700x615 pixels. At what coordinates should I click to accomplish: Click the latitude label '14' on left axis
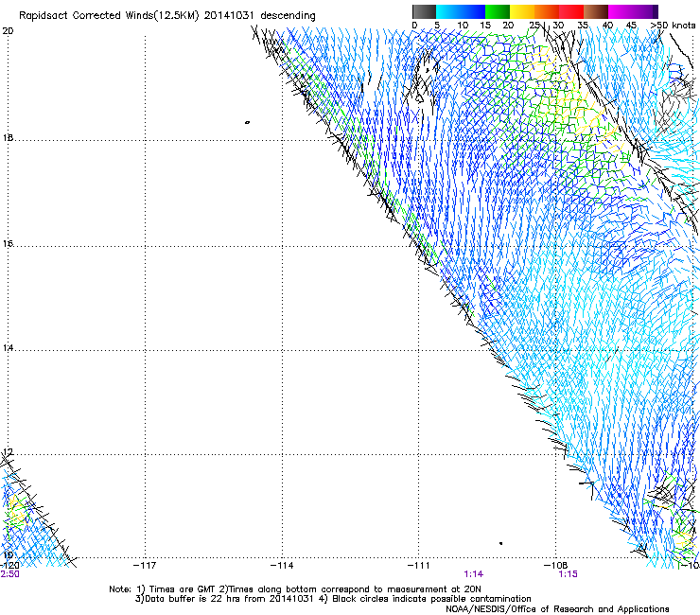(8, 347)
